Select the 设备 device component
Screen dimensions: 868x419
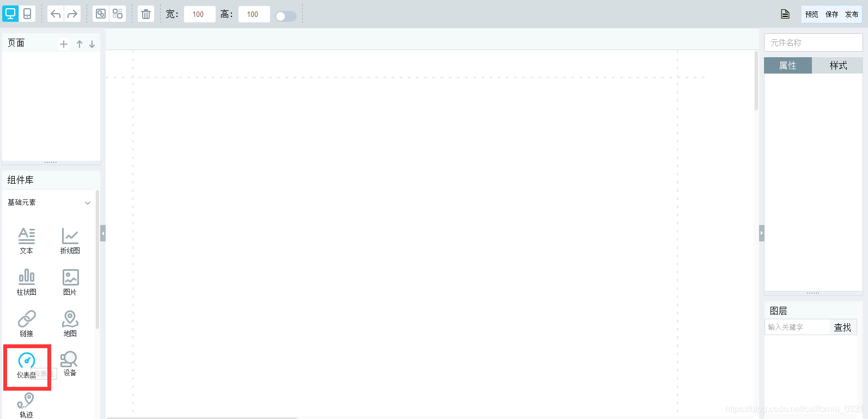click(x=70, y=363)
